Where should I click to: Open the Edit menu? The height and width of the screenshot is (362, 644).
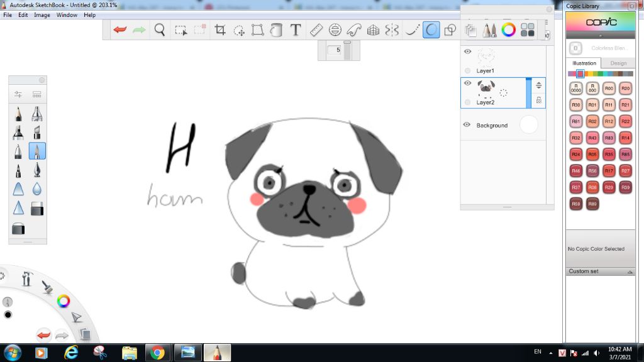click(23, 15)
